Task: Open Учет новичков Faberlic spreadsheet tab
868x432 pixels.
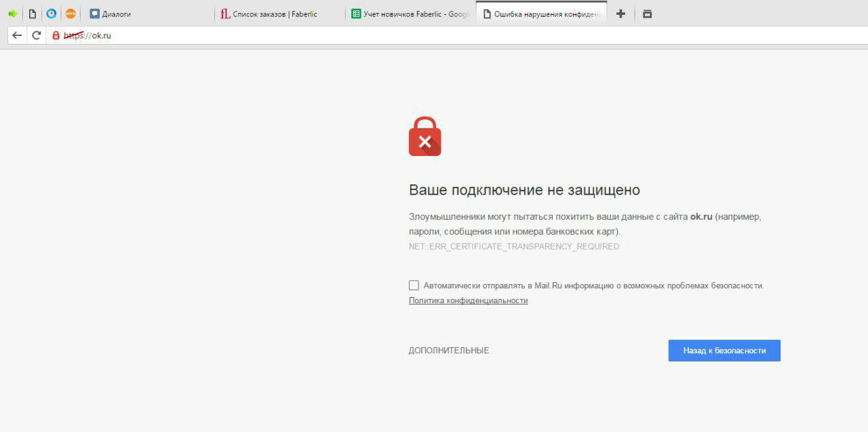Action: 411,14
